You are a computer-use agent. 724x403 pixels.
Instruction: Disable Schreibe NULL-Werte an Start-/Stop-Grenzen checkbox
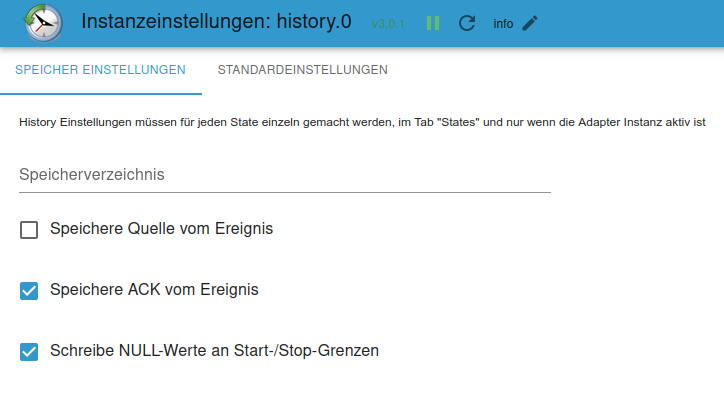[x=29, y=352]
